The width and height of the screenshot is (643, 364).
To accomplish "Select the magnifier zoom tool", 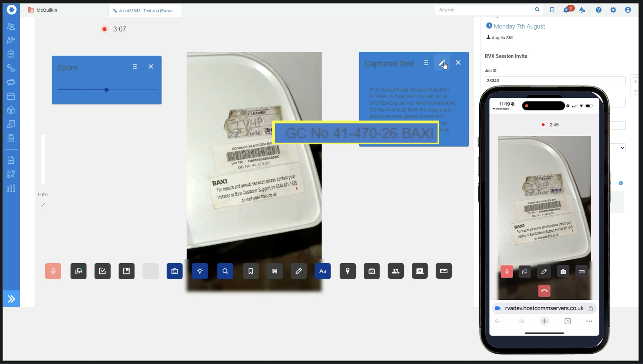I will coord(225,271).
